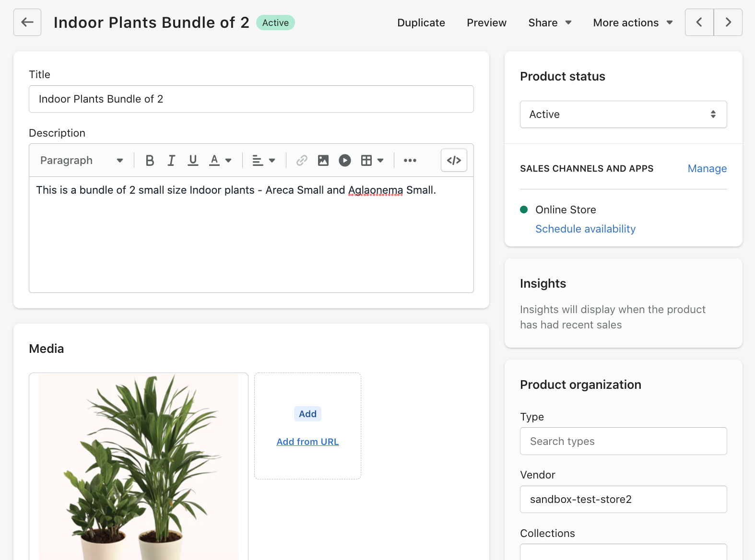Screen dimensions: 755x560
Task: Insert an image into the description
Action: 323,161
